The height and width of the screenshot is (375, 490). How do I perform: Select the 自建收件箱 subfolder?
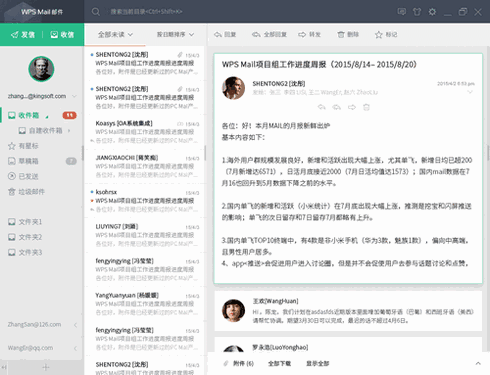(41, 131)
